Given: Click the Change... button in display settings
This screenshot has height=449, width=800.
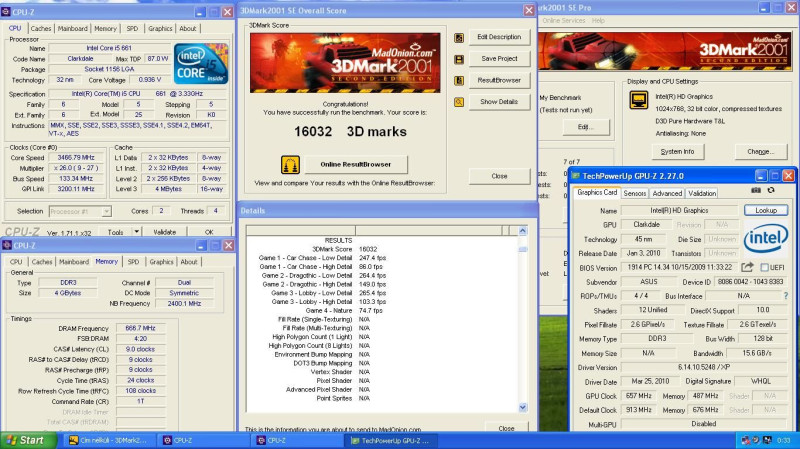Looking at the screenshot, I should tap(760, 152).
